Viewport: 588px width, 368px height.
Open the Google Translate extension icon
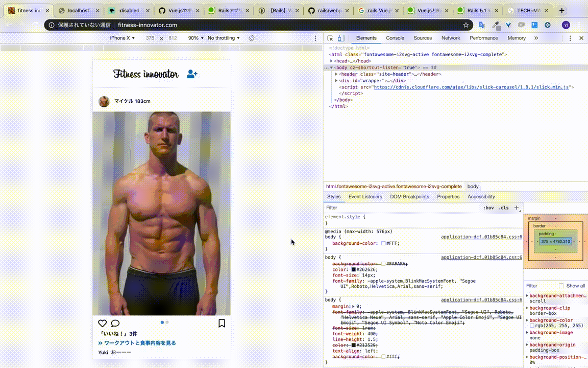click(482, 25)
